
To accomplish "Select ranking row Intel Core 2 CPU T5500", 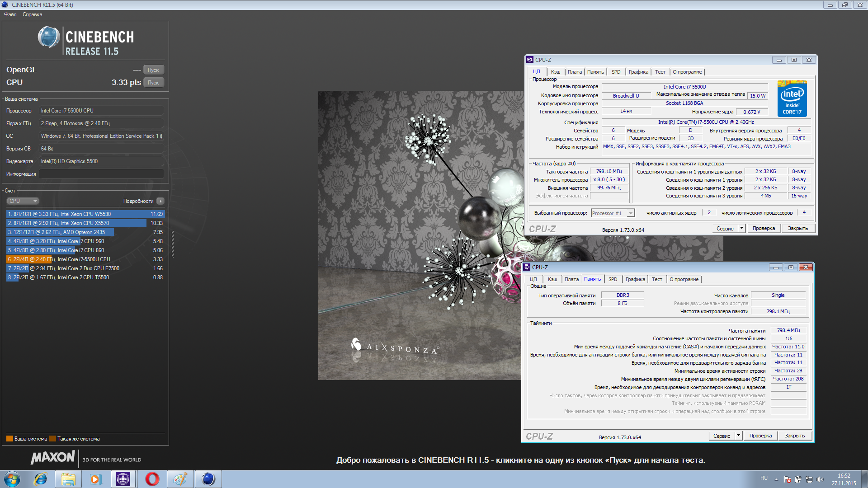I will click(x=85, y=277).
